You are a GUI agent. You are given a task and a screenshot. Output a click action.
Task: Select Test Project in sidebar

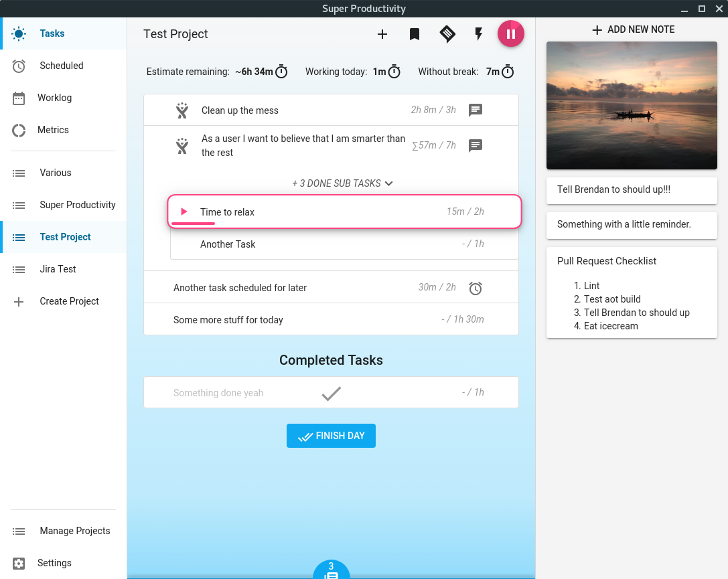[x=64, y=236]
